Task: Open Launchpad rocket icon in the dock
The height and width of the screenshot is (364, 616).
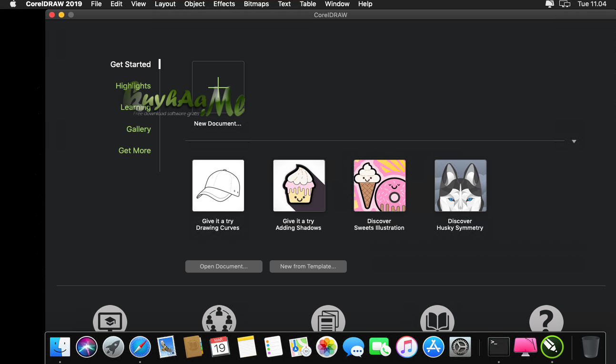Action: click(x=113, y=347)
